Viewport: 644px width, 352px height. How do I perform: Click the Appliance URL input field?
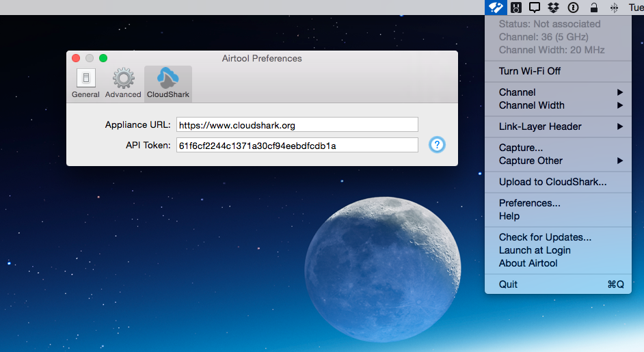[297, 125]
